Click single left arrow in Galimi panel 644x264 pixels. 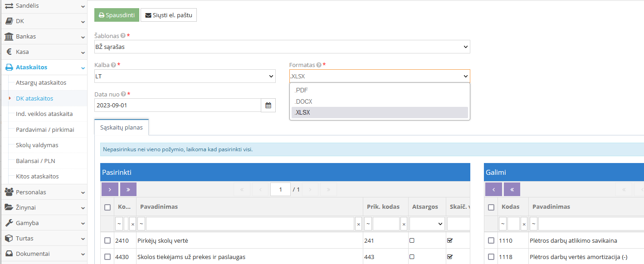tap(493, 189)
